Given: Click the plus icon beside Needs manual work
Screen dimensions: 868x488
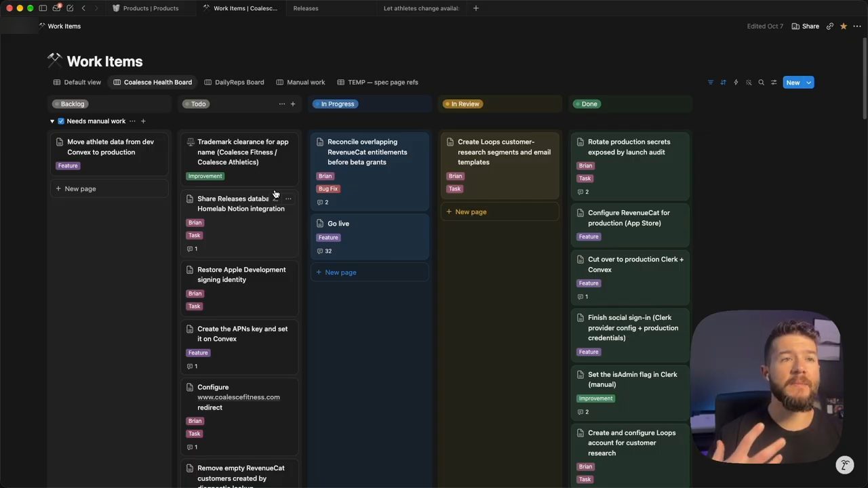Looking at the screenshot, I should (x=143, y=121).
